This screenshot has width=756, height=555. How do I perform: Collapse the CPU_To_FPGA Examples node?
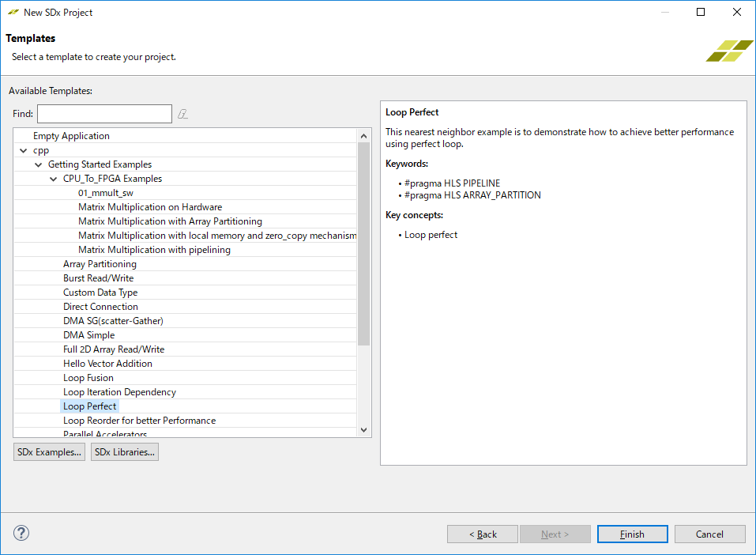(53, 179)
